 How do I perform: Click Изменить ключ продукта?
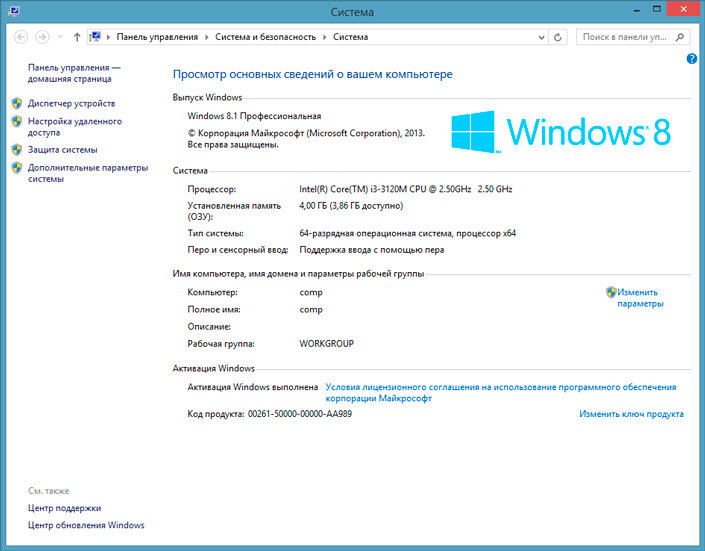click(631, 414)
